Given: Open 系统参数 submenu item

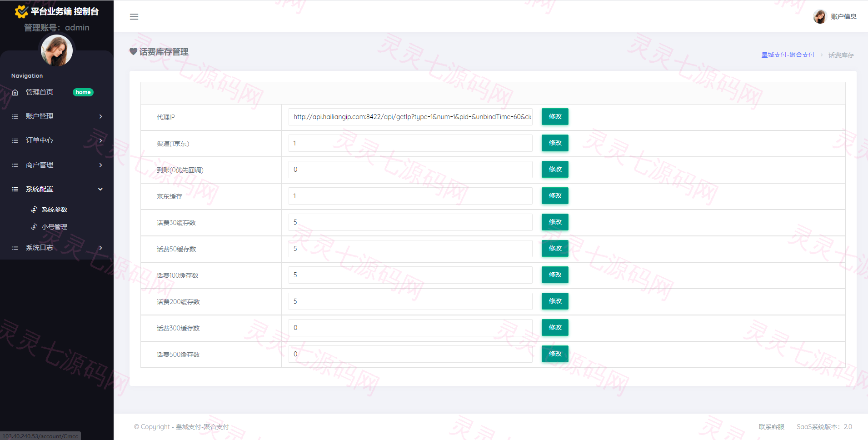Looking at the screenshot, I should (55, 210).
